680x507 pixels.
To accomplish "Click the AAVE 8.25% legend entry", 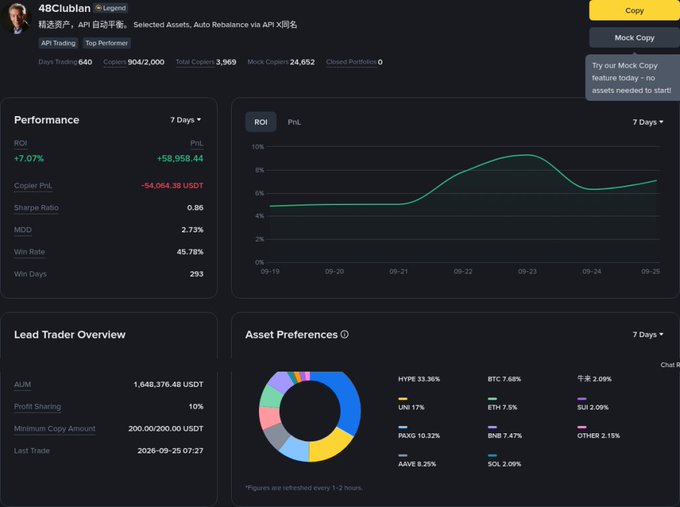I will tap(417, 461).
